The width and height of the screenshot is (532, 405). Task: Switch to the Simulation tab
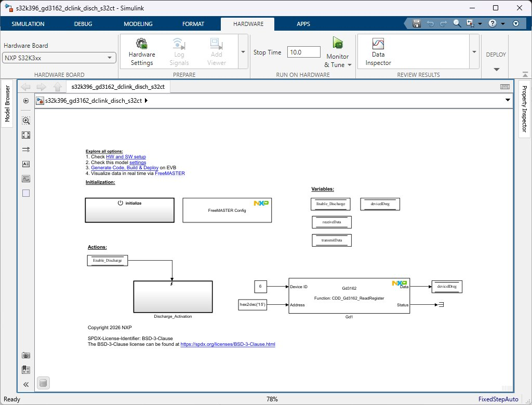click(28, 24)
